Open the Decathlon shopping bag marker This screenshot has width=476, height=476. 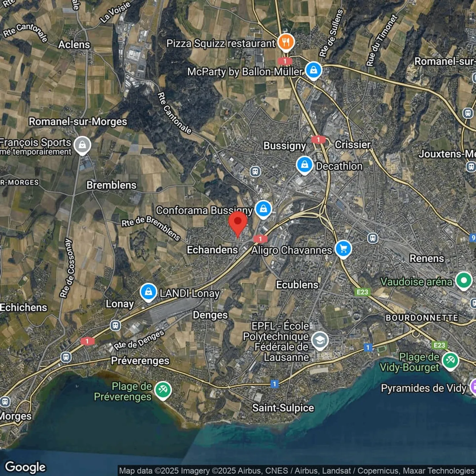click(304, 165)
